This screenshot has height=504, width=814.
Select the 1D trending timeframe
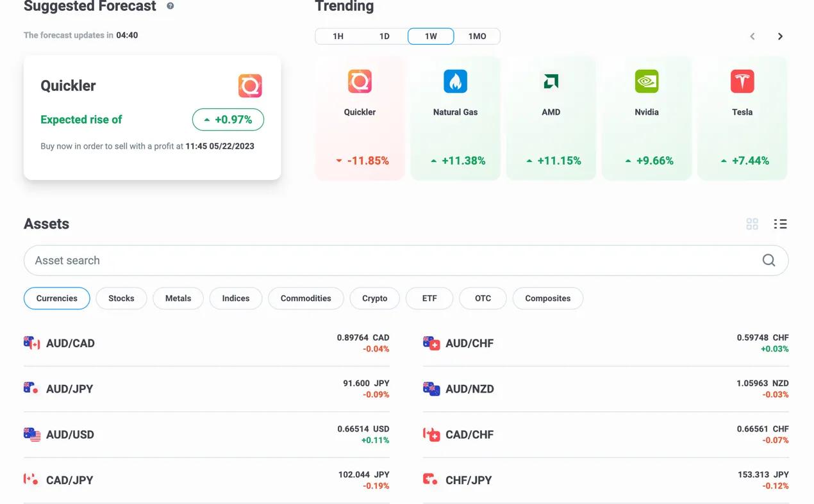(385, 37)
